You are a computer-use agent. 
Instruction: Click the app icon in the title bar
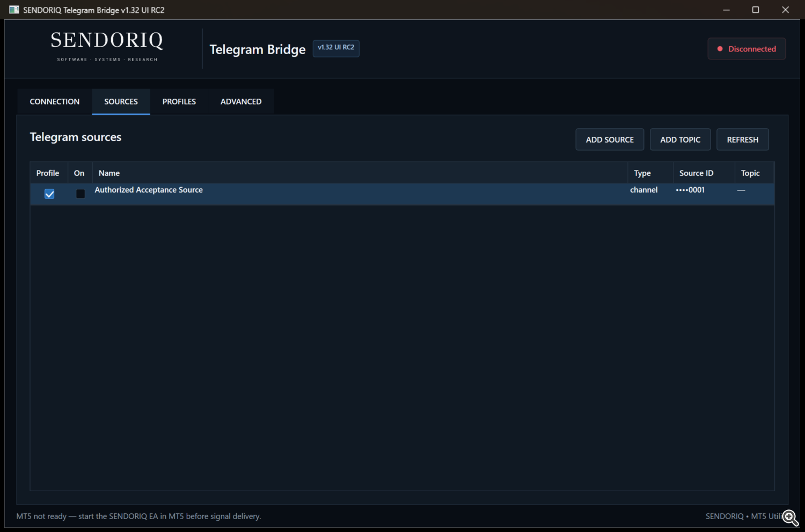tap(14, 10)
